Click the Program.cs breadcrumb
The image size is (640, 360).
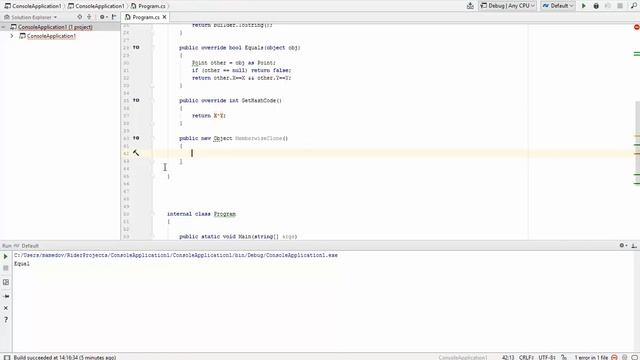[x=148, y=6]
